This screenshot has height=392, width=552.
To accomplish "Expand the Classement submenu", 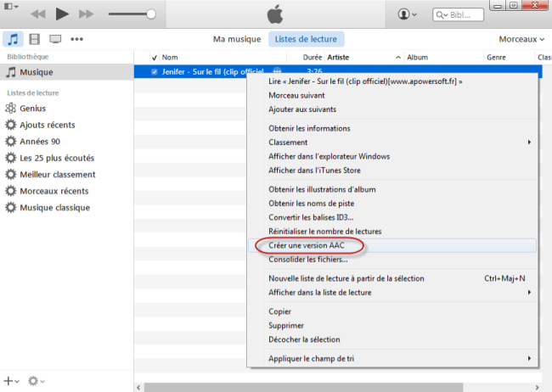I will pos(392,143).
